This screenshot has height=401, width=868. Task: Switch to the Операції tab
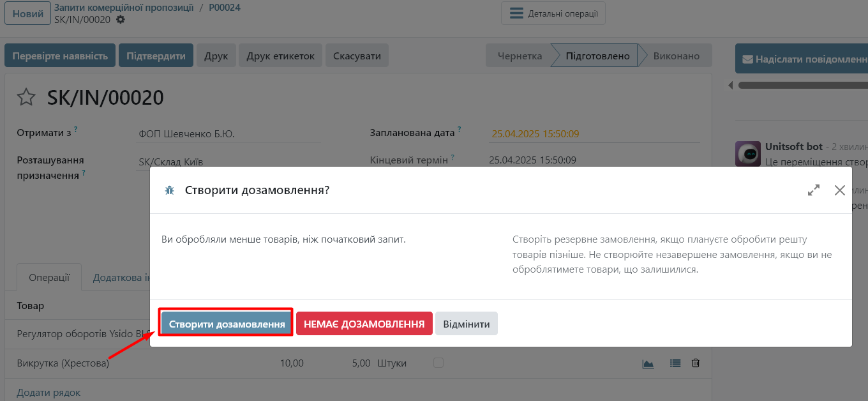[x=49, y=278]
